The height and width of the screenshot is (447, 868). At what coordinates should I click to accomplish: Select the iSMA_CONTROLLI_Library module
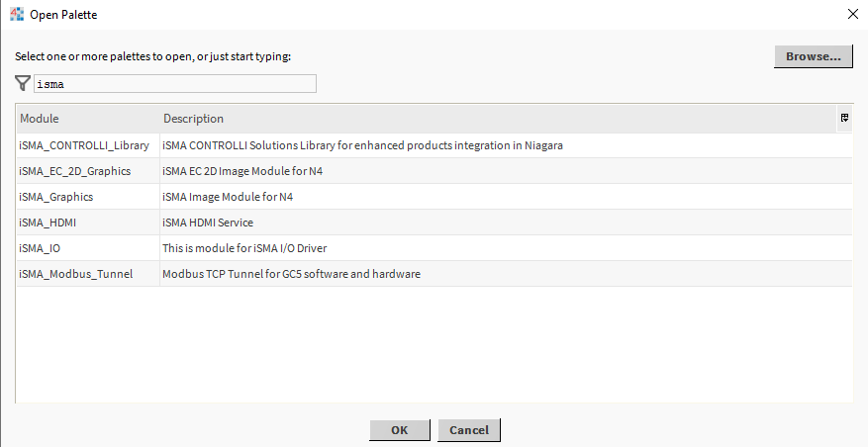point(84,145)
